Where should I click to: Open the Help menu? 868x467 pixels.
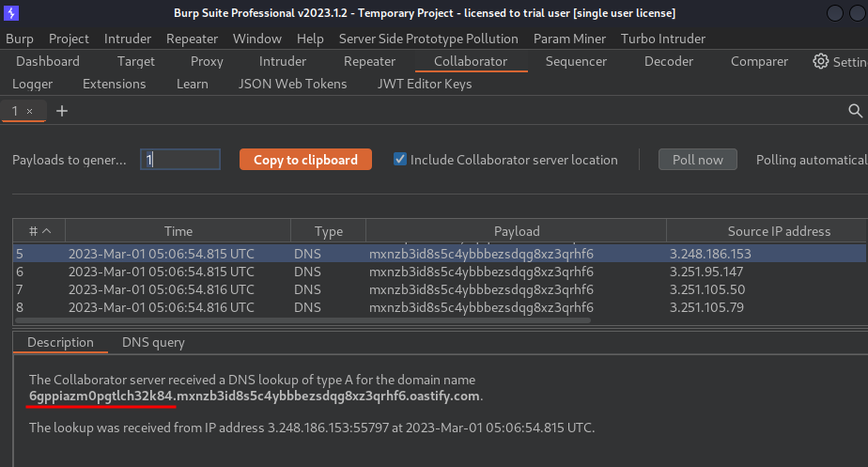(x=310, y=39)
